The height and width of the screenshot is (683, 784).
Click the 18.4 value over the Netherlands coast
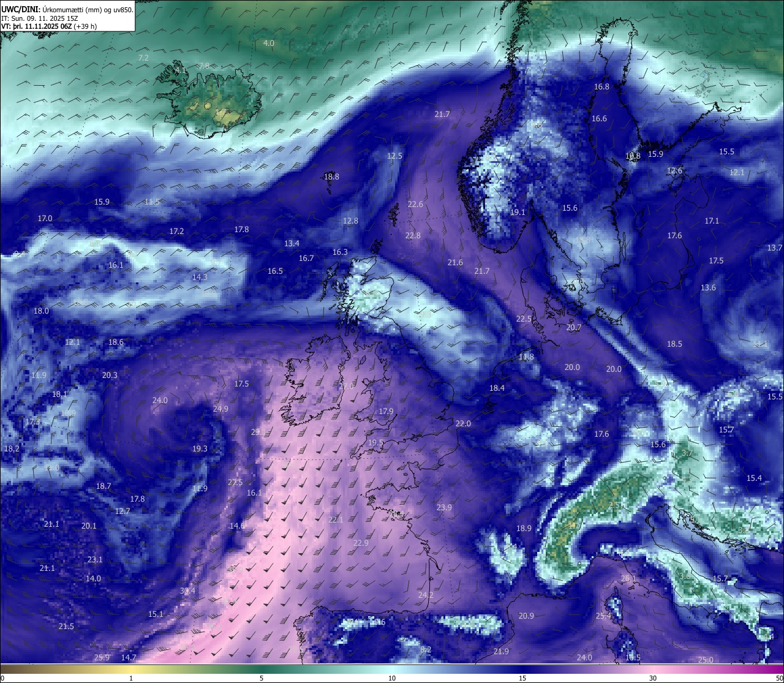[x=497, y=388]
